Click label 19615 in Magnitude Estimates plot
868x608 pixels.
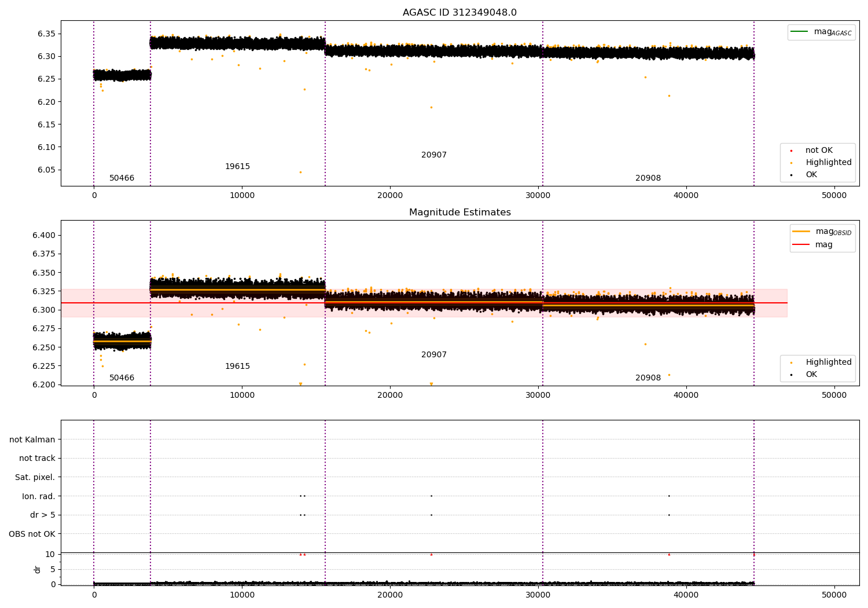(x=237, y=367)
